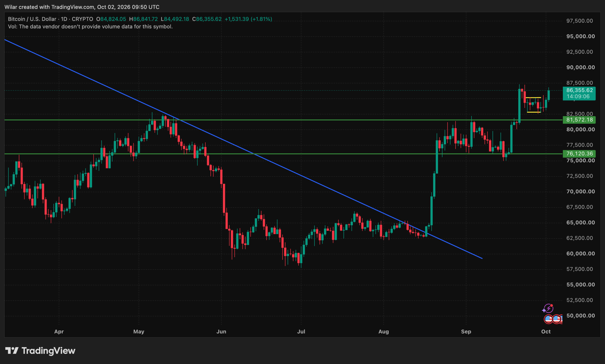Image resolution: width=605 pixels, height=364 pixels.
Task: Click the 65,000.00 price axis label
Action: point(580,223)
